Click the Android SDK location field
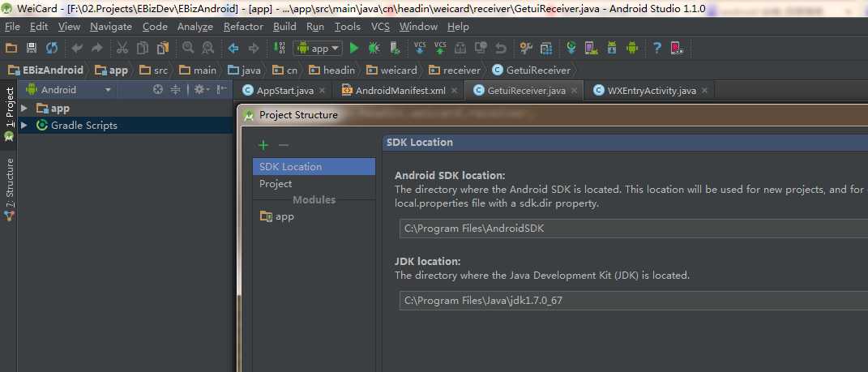 click(633, 228)
